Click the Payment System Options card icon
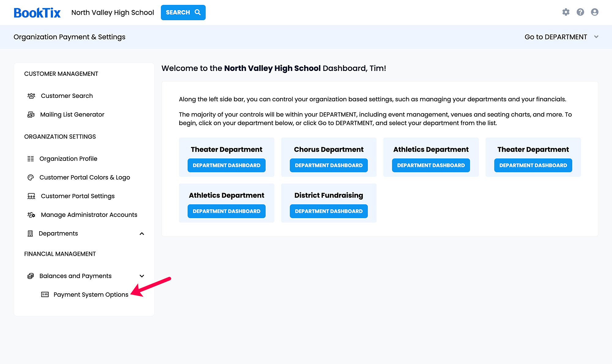Screen dimensions: 612x364 [x=45, y=295]
